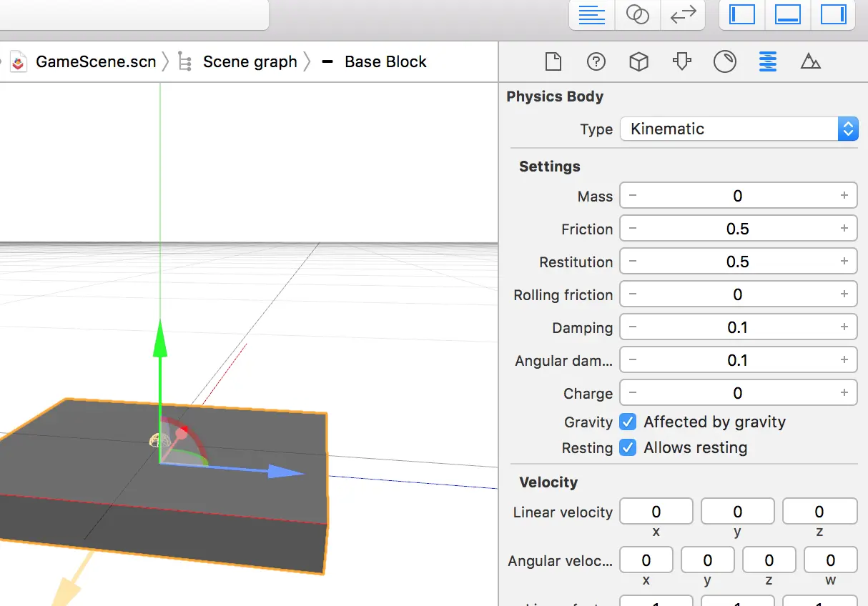Screen dimensions: 868x606
Task: Toggle Allows resting checkbox
Action: [x=627, y=447]
